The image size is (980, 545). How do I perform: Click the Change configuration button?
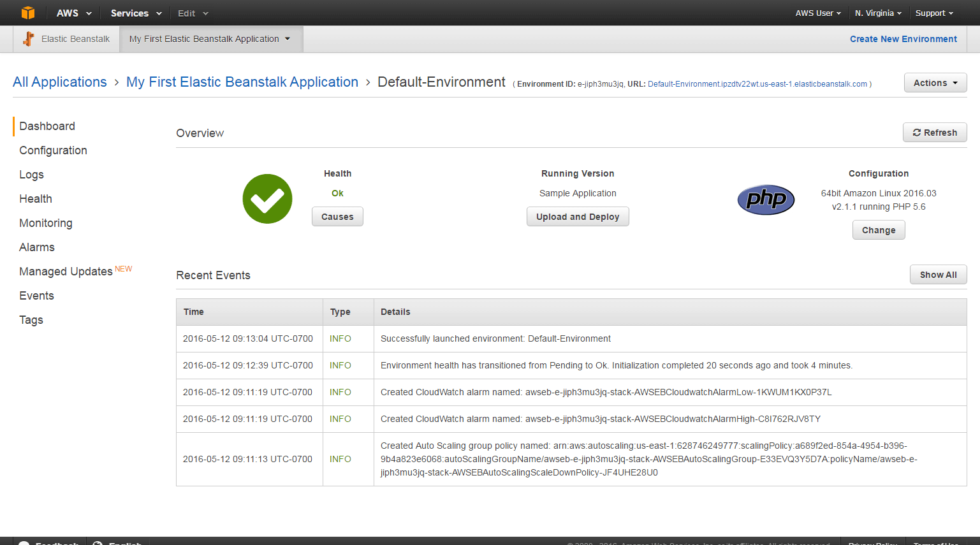click(879, 230)
